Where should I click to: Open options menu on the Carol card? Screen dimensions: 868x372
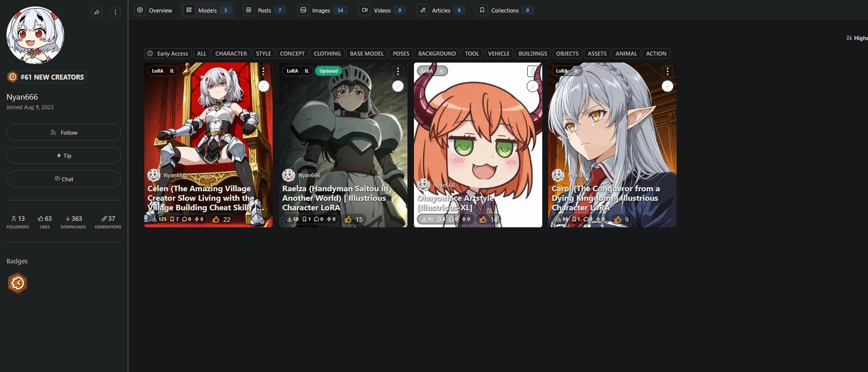click(x=668, y=72)
